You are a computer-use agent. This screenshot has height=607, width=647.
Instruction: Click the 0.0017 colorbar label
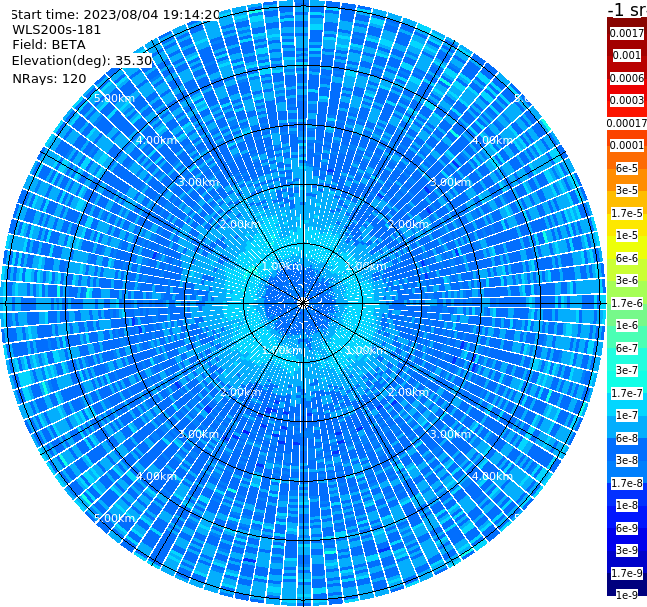click(627, 33)
